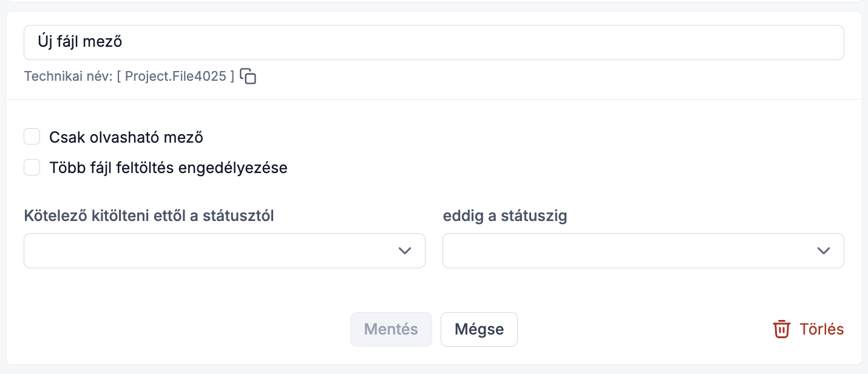Tick the 'Több fájl feltöltés engedélyezése' checkbox

32,168
